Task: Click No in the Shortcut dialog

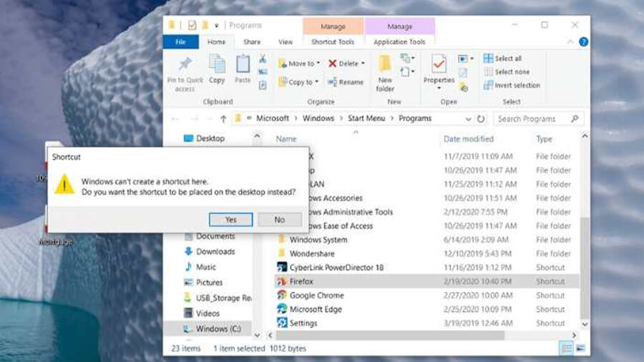Action: (279, 220)
